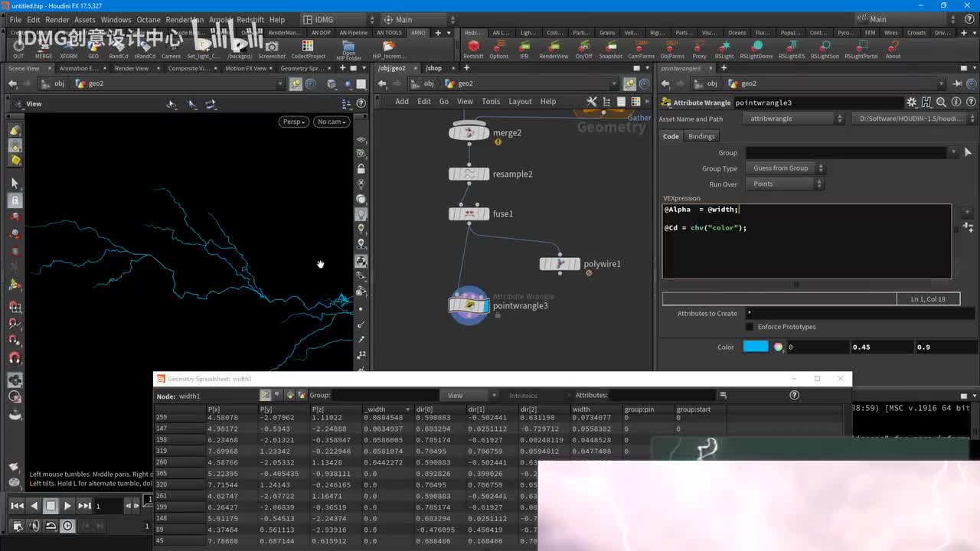The height and width of the screenshot is (551, 980).
Task: Expand the Run Over dropdown
Action: click(785, 184)
